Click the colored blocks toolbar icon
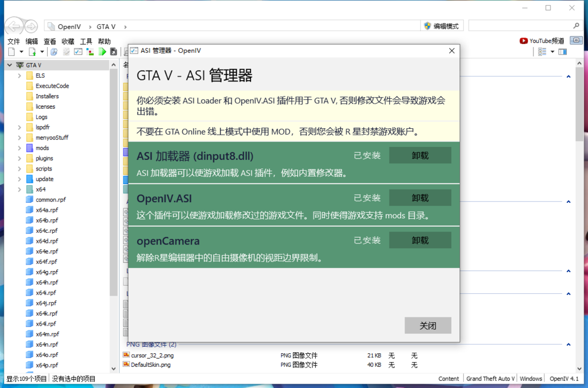Viewport: 588px width, 388px height. tap(89, 52)
